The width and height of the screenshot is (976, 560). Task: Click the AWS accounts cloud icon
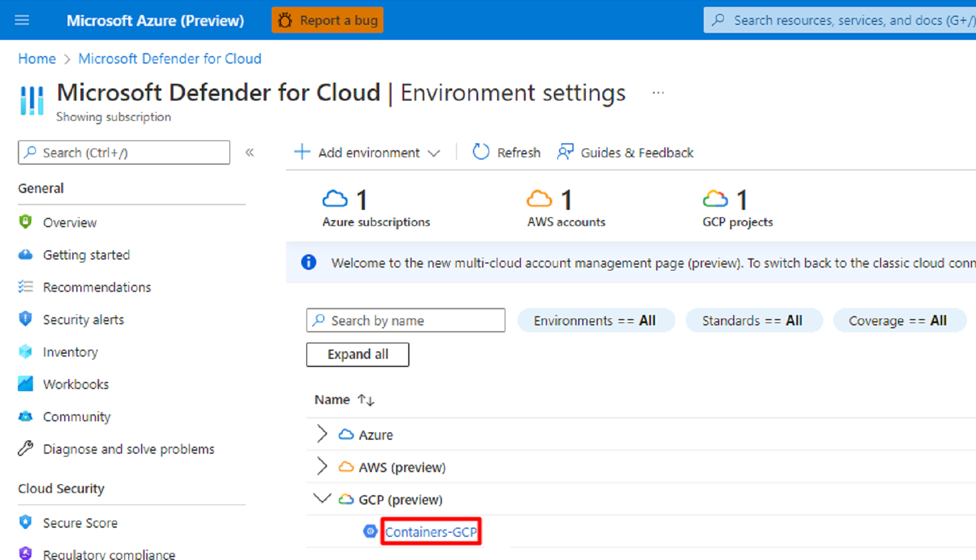coord(539,199)
